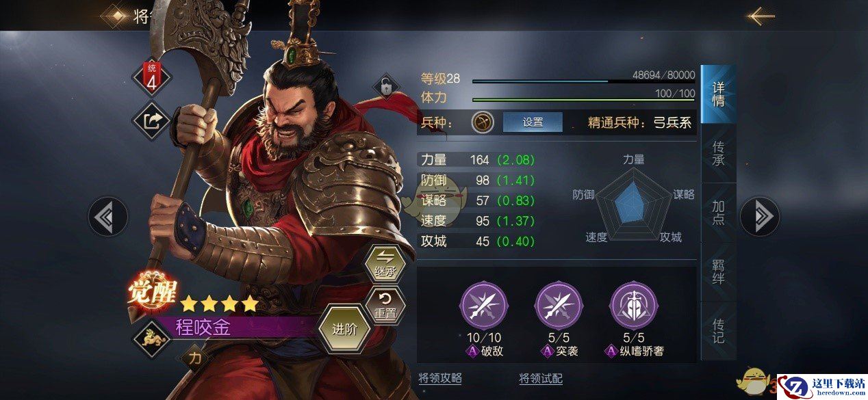Click the back arrow at top right
Screen dimensions: 868x400
click(x=760, y=16)
